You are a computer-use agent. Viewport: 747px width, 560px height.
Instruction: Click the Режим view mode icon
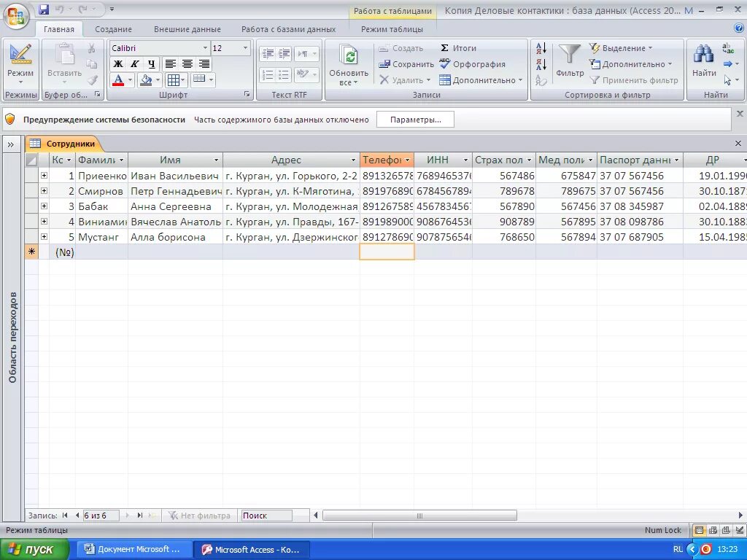(20, 54)
